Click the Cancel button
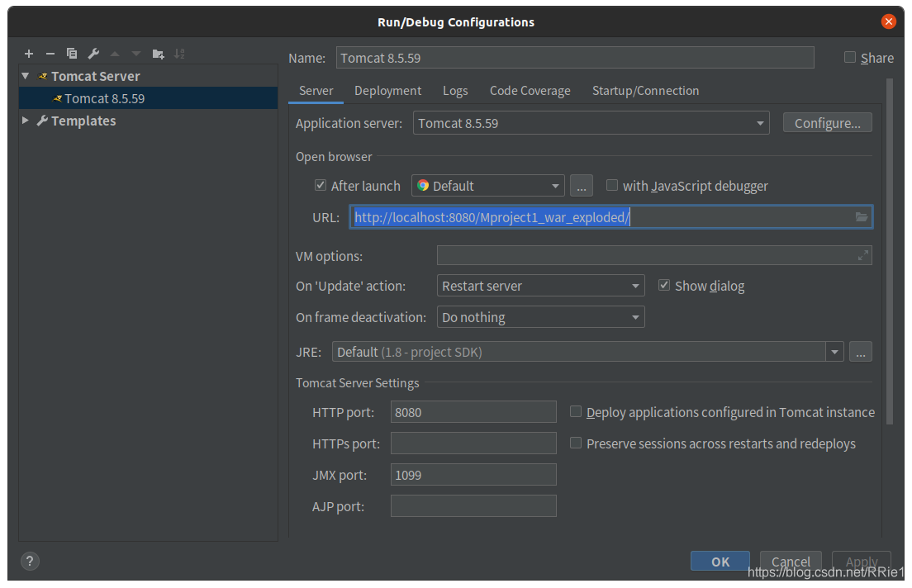 pyautogui.click(x=791, y=562)
